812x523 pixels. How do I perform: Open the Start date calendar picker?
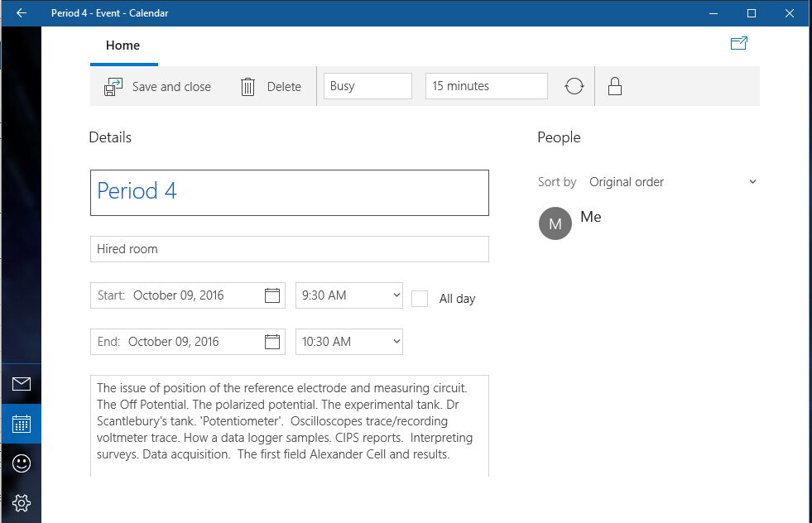click(271, 295)
